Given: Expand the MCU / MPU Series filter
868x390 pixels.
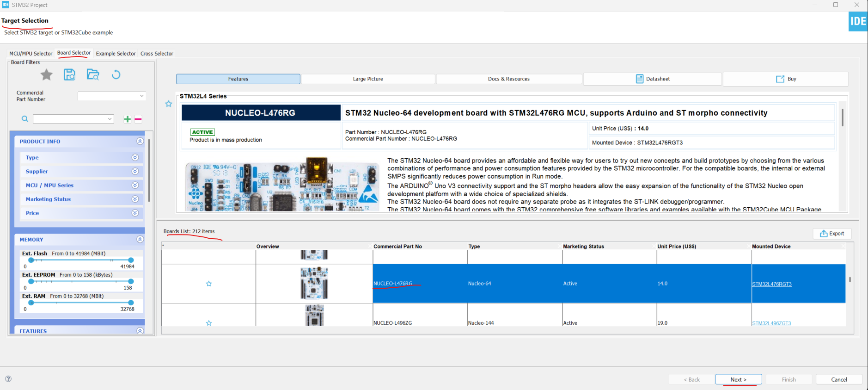Looking at the screenshot, I should [135, 185].
